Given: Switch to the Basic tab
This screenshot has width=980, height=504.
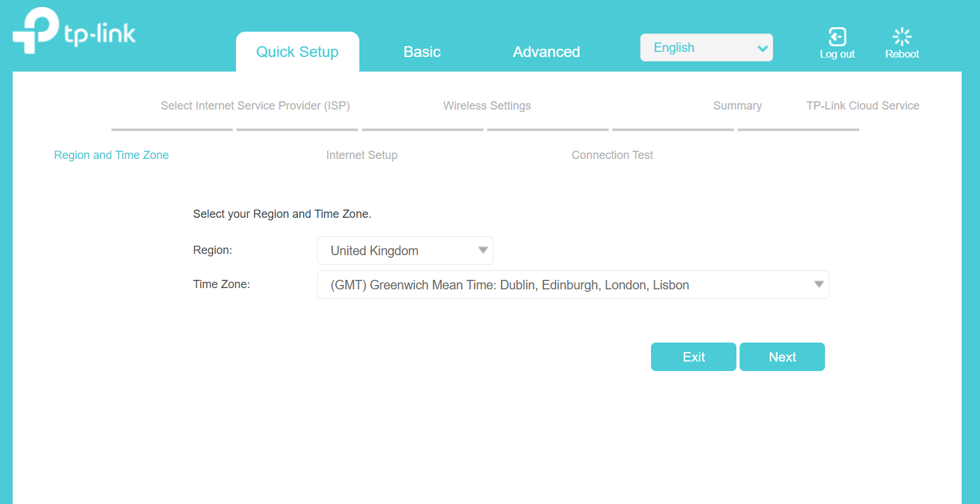Looking at the screenshot, I should point(421,51).
